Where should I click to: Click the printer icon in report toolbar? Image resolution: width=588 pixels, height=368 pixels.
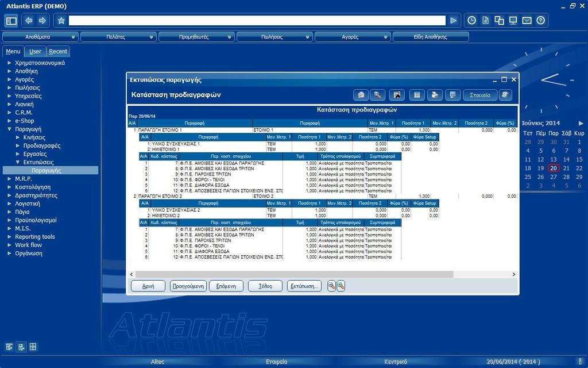click(435, 95)
